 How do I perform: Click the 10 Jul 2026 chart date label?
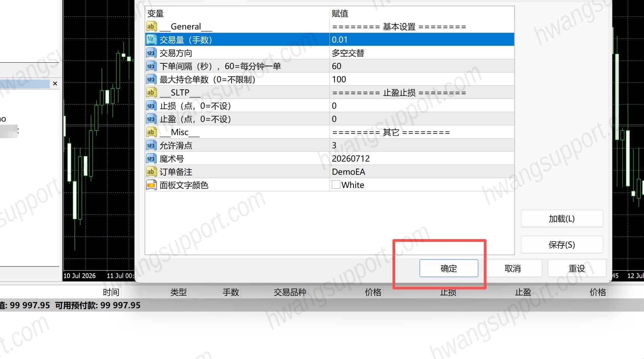pos(80,276)
